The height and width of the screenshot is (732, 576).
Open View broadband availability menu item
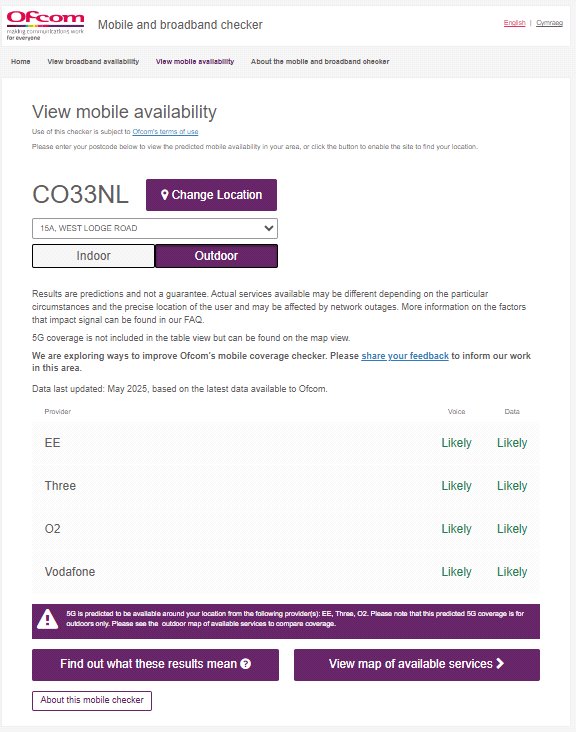(x=93, y=62)
